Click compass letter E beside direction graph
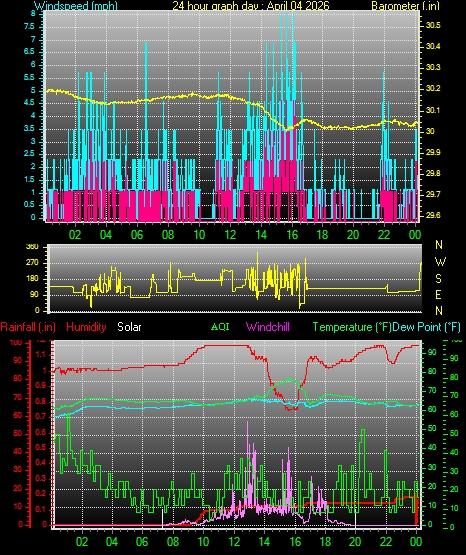 [x=438, y=294]
